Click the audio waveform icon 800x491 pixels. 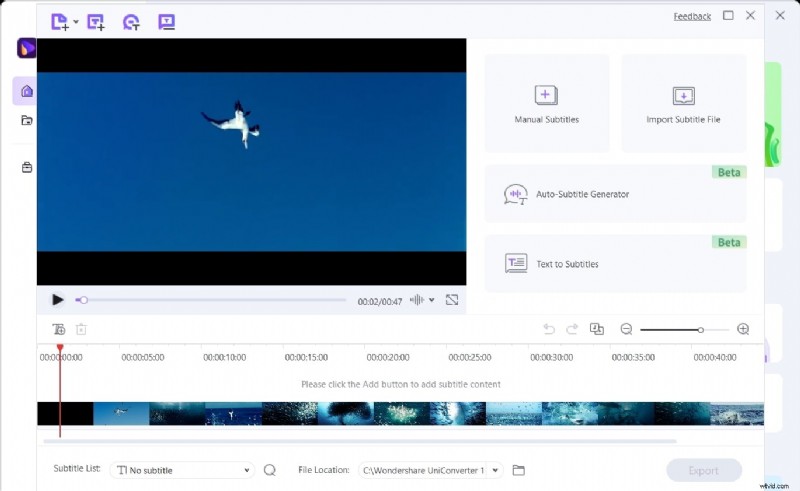(x=417, y=300)
